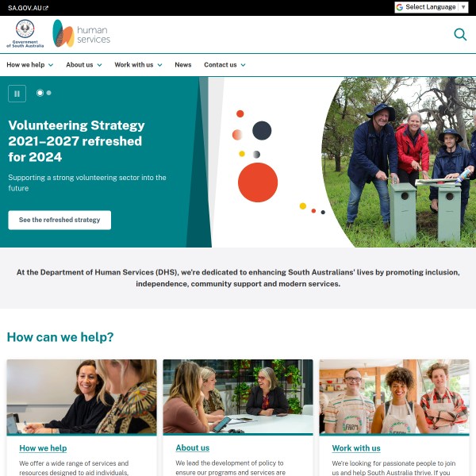Switch to the second carousel slide dot
Viewport: 476px width, 476px height.
pyautogui.click(x=49, y=93)
